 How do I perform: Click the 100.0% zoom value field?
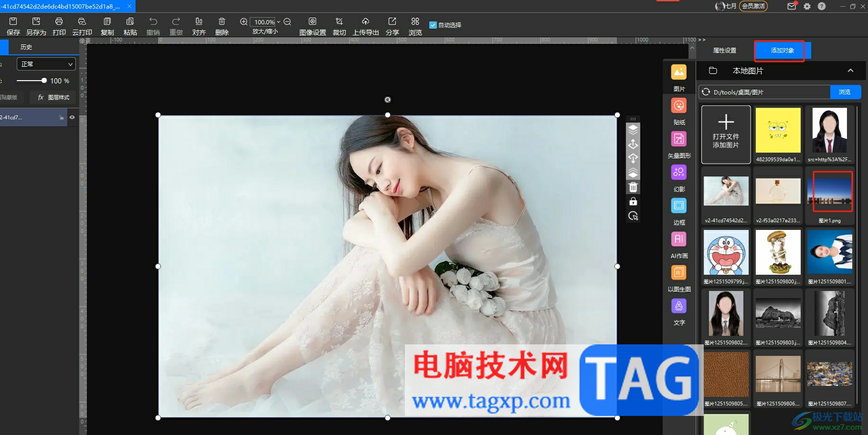[264, 22]
